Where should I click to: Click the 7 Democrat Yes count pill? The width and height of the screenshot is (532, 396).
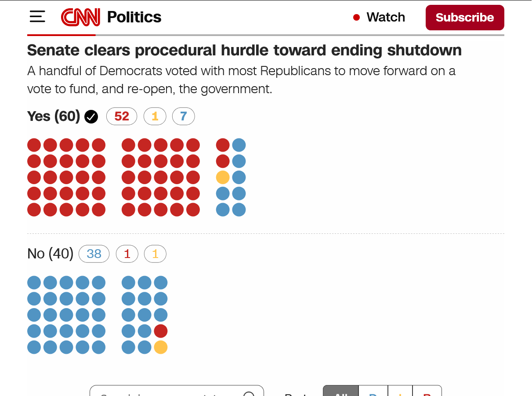tap(183, 116)
